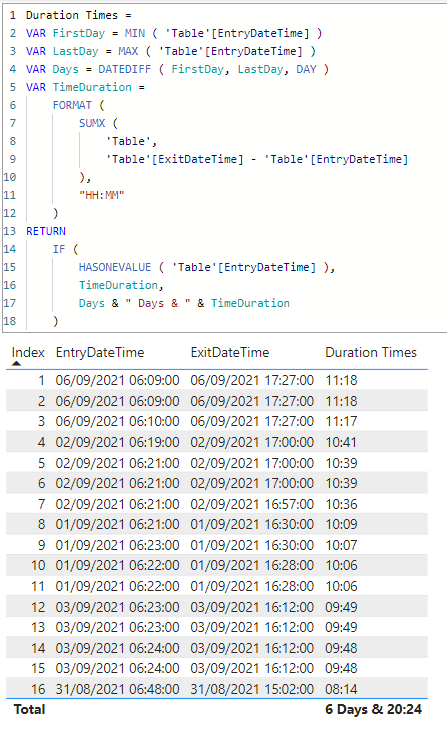Select duration cell 11:17 in row 3
Image resolution: width=447 pixels, height=737 pixels.
click(341, 421)
